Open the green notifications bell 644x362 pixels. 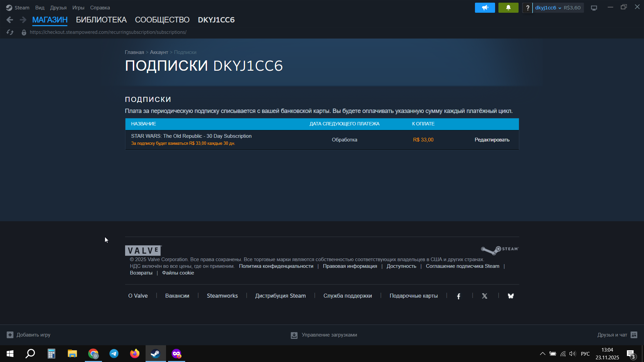point(508,8)
